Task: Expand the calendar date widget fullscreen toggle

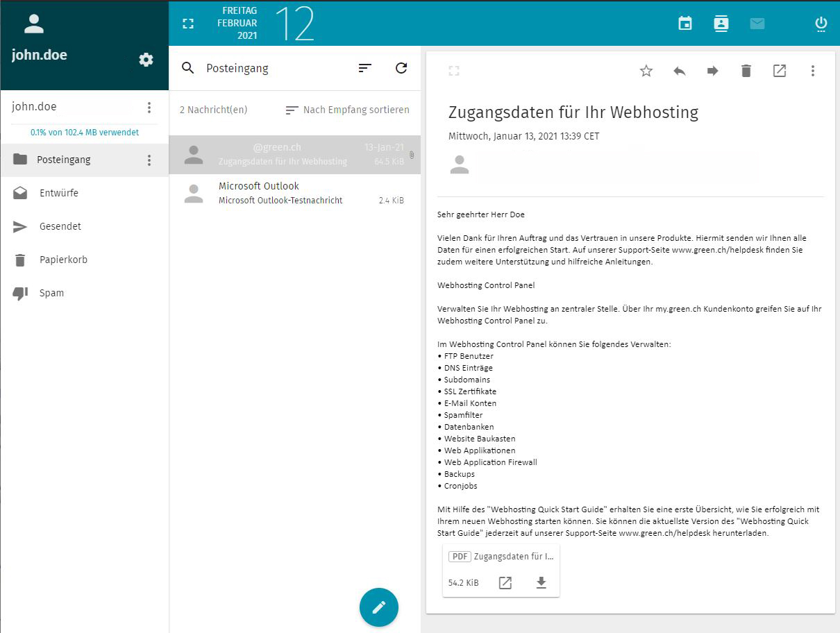Action: [187, 23]
